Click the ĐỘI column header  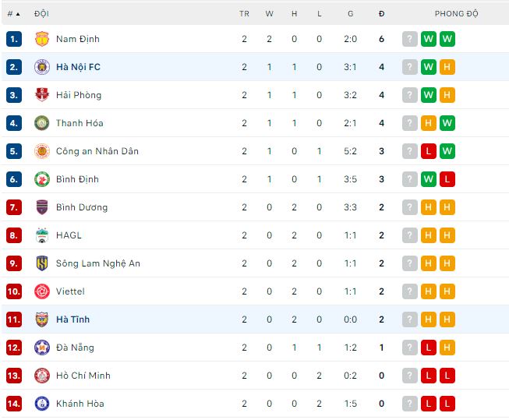coord(41,14)
